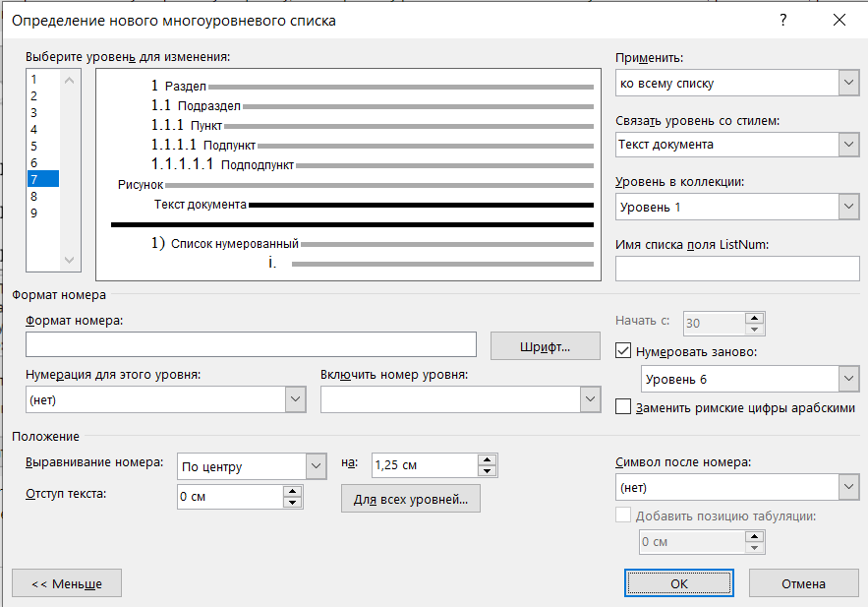This screenshot has width=868, height=607.
Task: Click the 'Имя списка поля ListNum' field
Action: (737, 269)
